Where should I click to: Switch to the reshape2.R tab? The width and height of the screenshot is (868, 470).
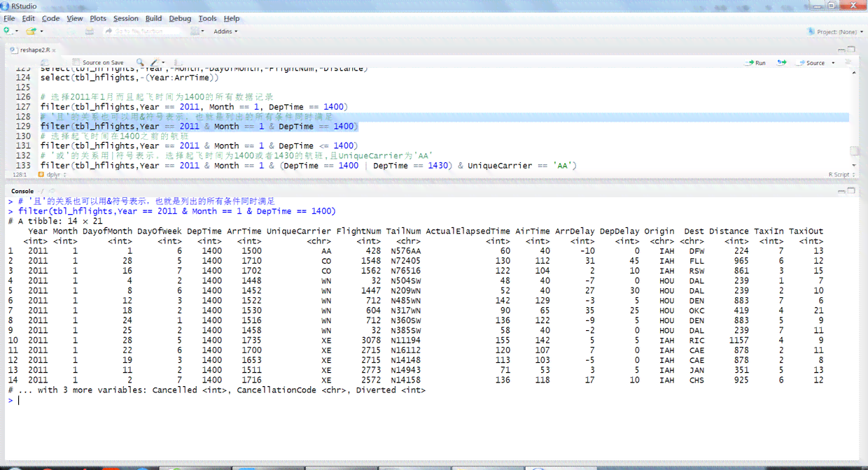pyautogui.click(x=34, y=50)
